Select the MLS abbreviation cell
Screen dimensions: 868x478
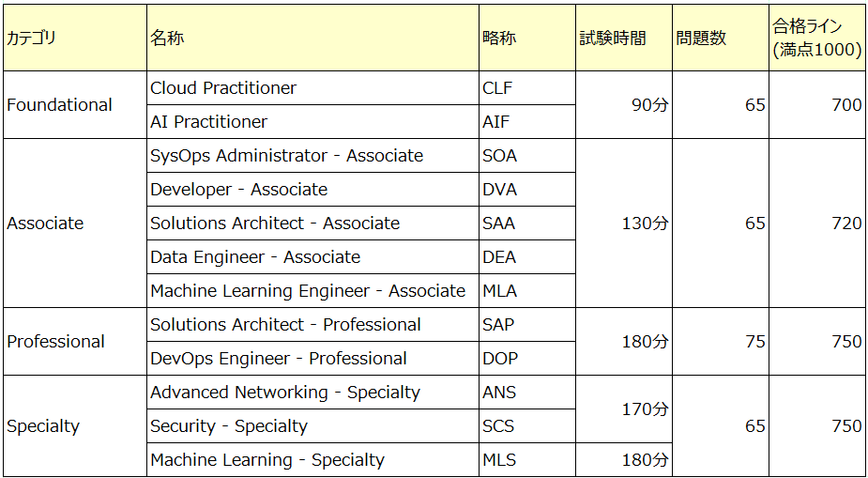527,460
